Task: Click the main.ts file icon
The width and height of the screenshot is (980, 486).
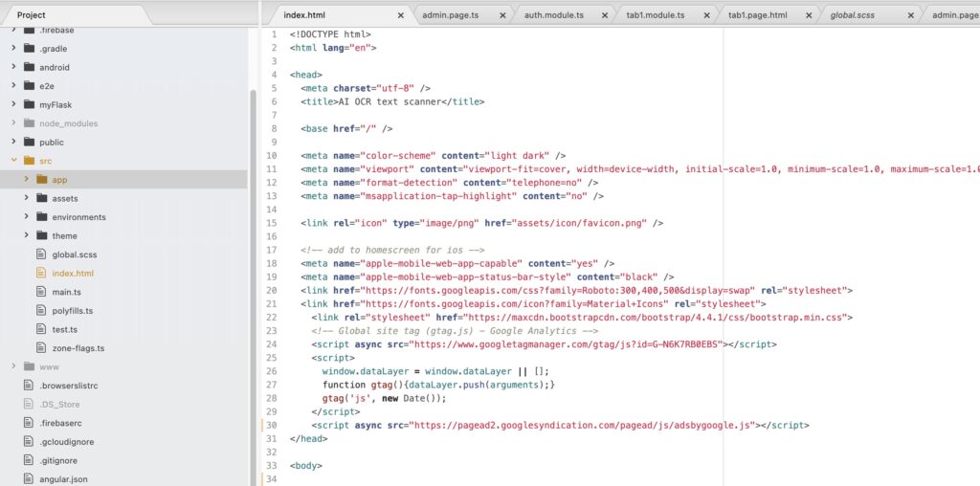Action: click(41, 292)
